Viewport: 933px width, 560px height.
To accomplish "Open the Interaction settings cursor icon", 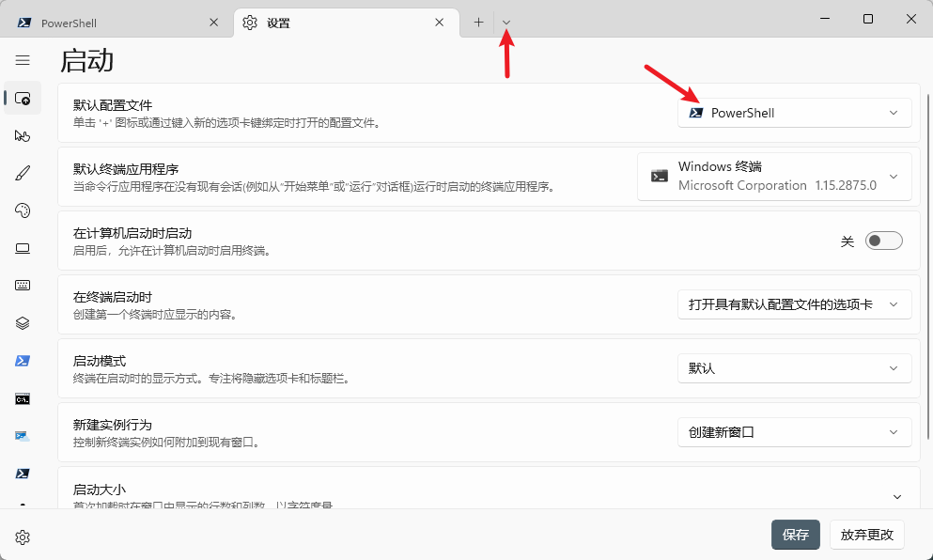I will tap(23, 135).
